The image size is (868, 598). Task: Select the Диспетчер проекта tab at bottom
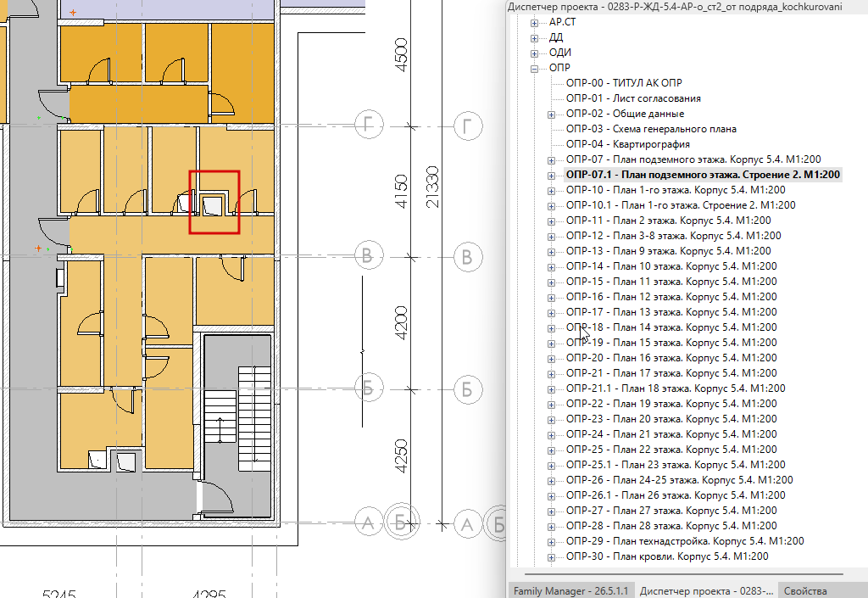(x=706, y=591)
